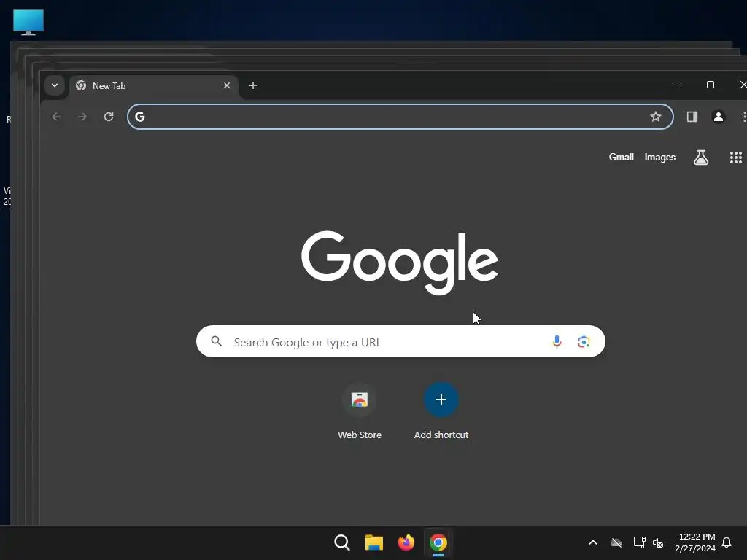Click the back navigation arrow

[x=56, y=117]
